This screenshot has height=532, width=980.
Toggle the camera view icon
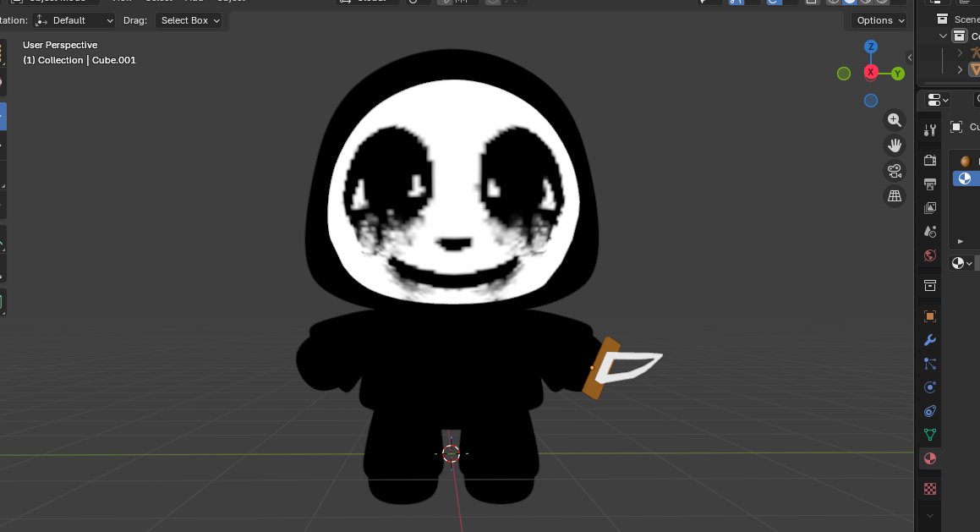coord(895,171)
